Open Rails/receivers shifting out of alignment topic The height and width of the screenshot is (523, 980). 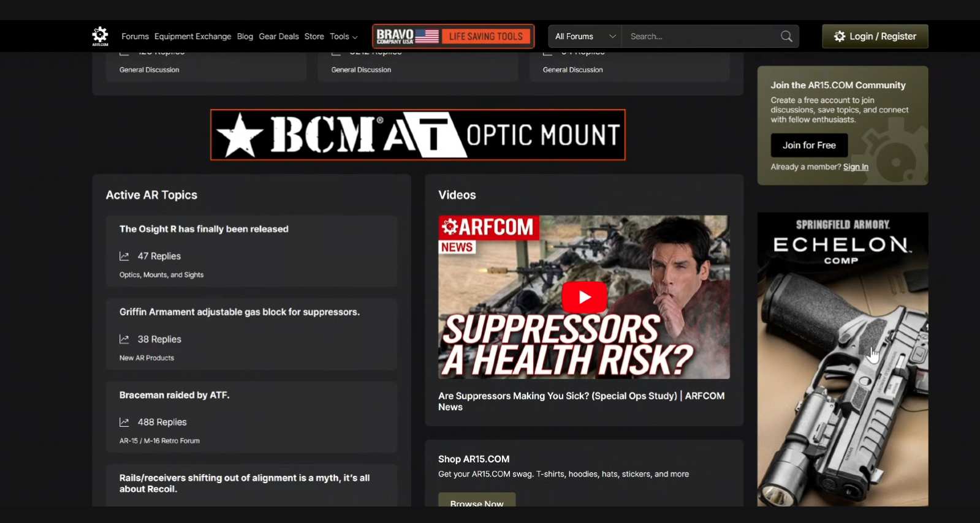(245, 483)
